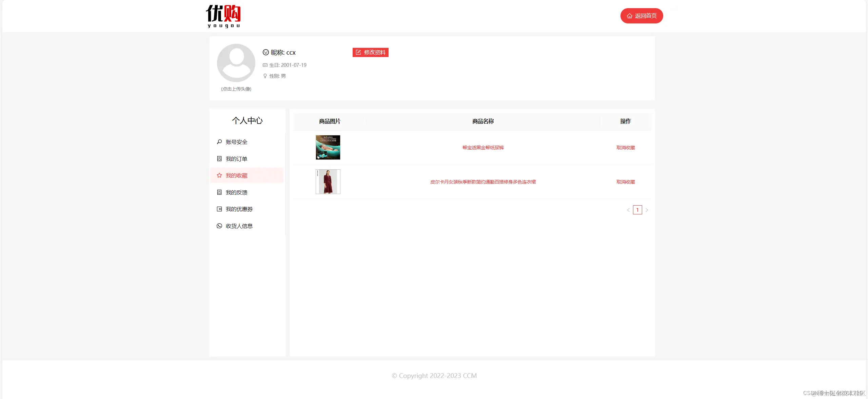This screenshot has height=399, width=868.
Task: Click the default avatar to upload photo
Action: point(236,63)
